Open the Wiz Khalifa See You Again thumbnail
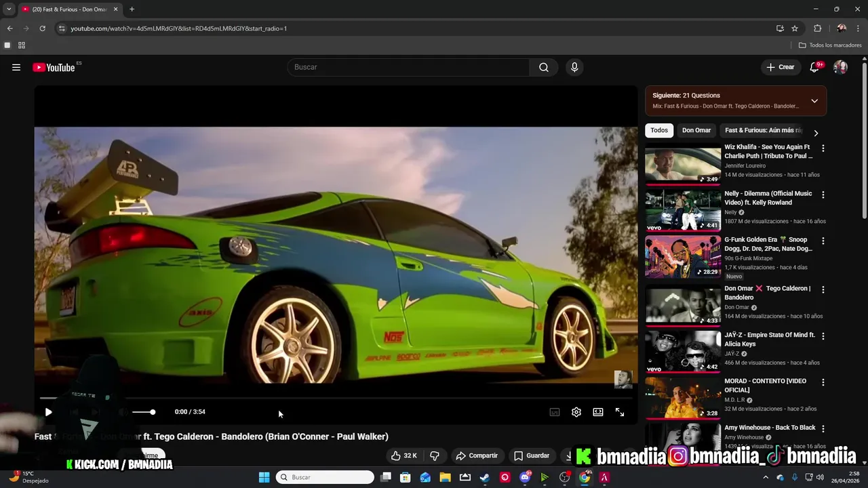 (x=683, y=164)
